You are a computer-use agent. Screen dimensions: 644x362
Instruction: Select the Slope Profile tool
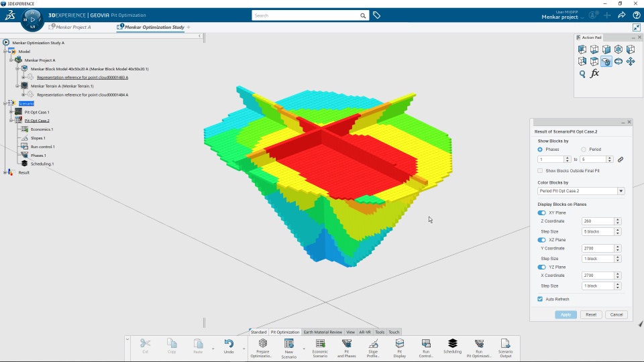(x=373, y=348)
